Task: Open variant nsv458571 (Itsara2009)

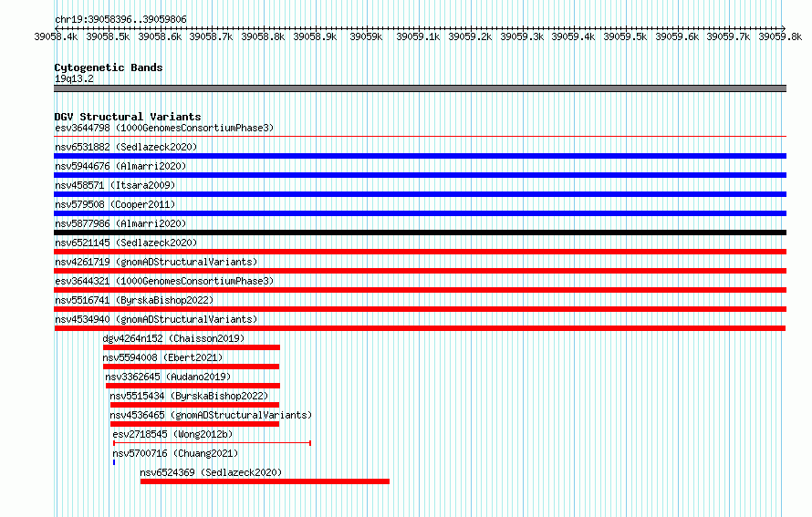Action: click(115, 185)
